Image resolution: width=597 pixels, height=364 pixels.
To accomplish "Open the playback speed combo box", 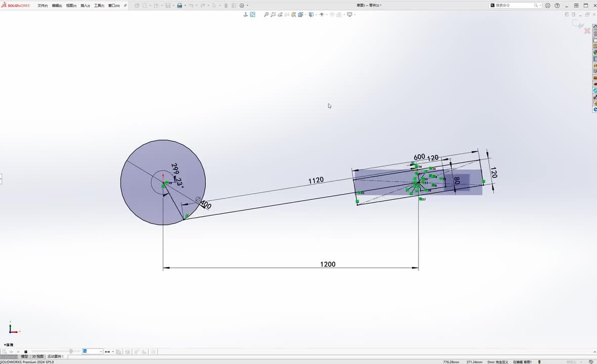I will (x=93, y=351).
